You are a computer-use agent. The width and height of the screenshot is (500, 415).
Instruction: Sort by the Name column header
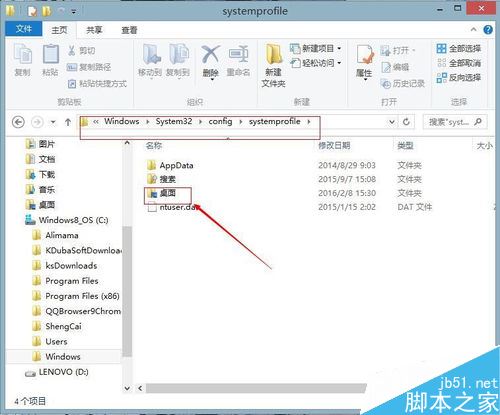[154, 145]
